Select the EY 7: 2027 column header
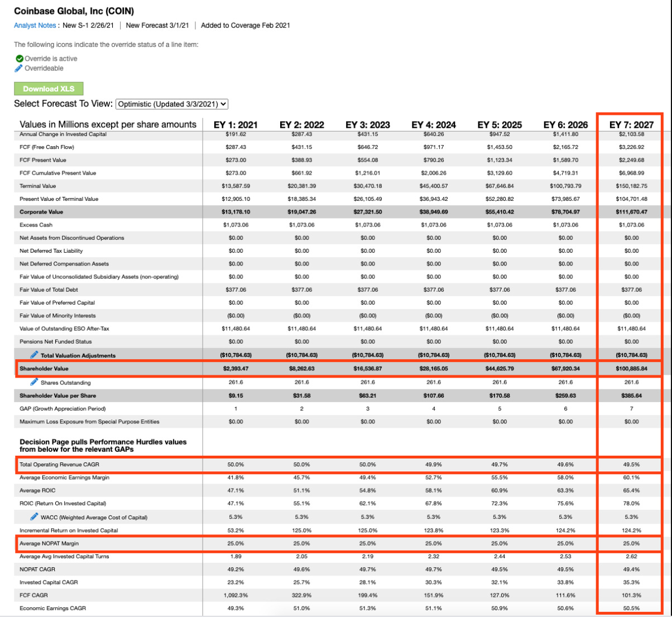The width and height of the screenshot is (672, 618). tap(631, 124)
